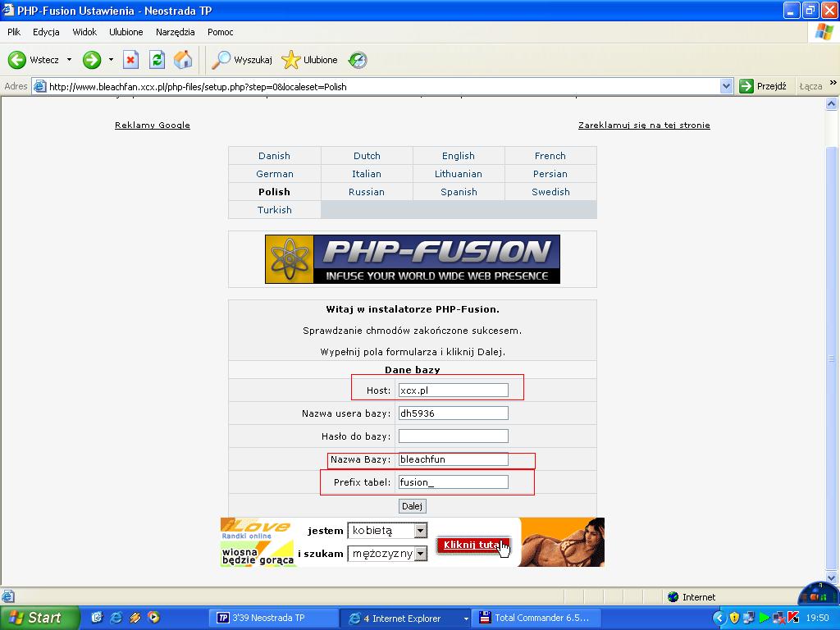The height and width of the screenshot is (630, 840).
Task: Open the i szukam mężczyzny dropdown
Action: (421, 554)
